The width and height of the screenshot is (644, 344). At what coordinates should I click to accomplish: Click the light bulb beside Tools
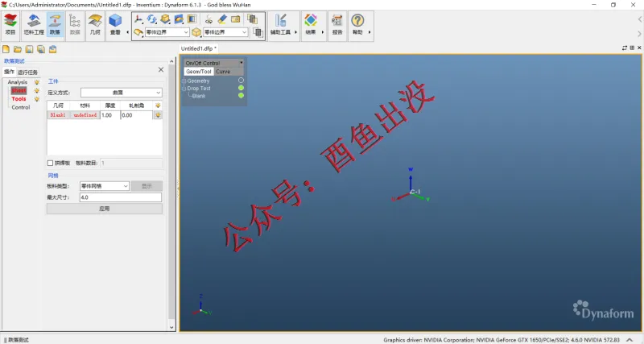click(36, 99)
